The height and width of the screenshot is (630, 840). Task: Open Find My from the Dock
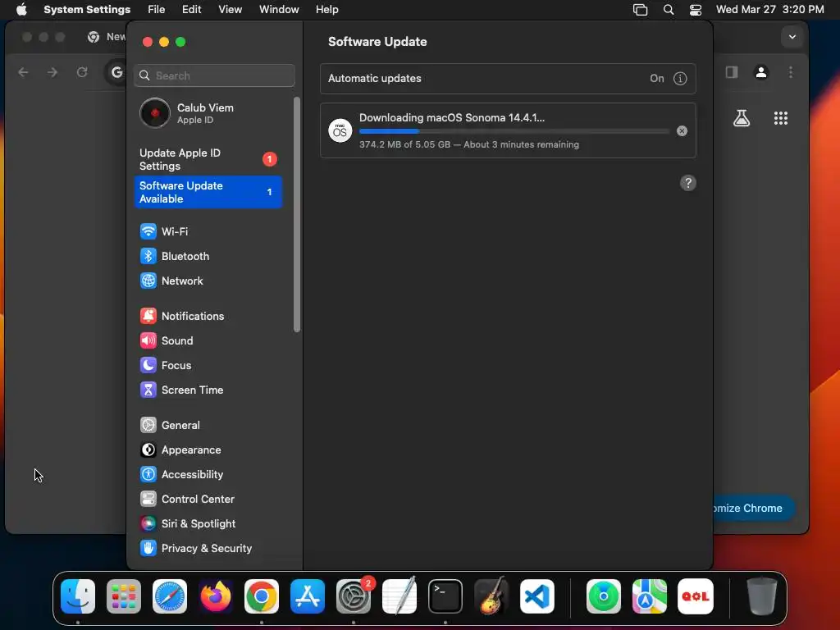(x=604, y=596)
